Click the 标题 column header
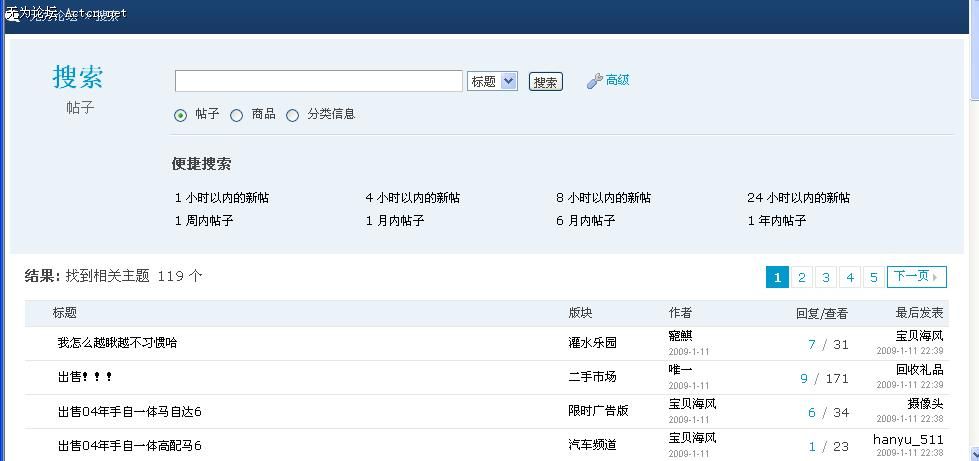979x461 pixels. [65, 313]
